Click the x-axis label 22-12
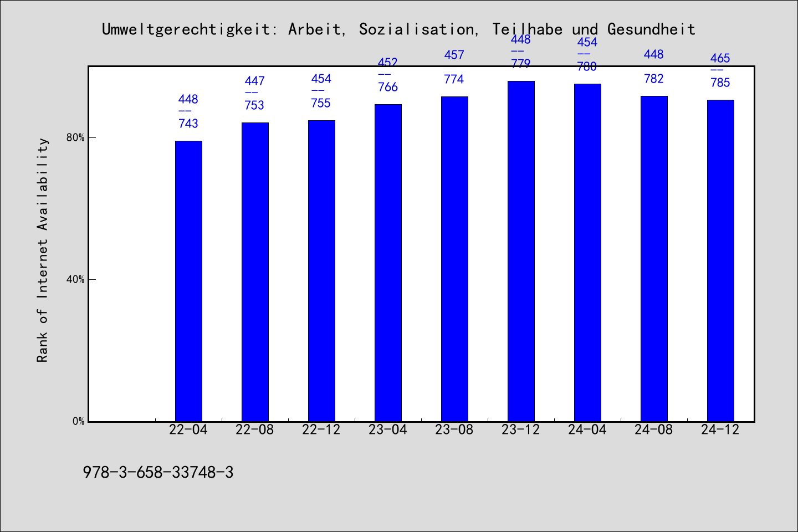This screenshot has width=798, height=532. pyautogui.click(x=321, y=429)
